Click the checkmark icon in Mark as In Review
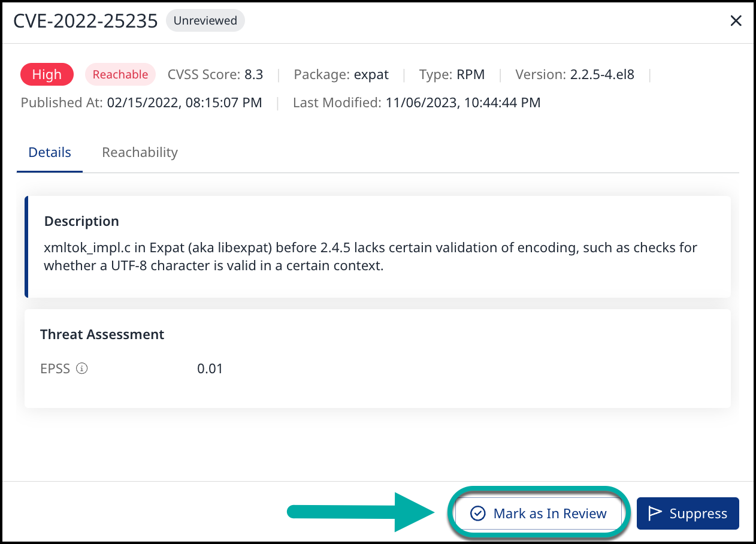The height and width of the screenshot is (544, 756). click(477, 513)
